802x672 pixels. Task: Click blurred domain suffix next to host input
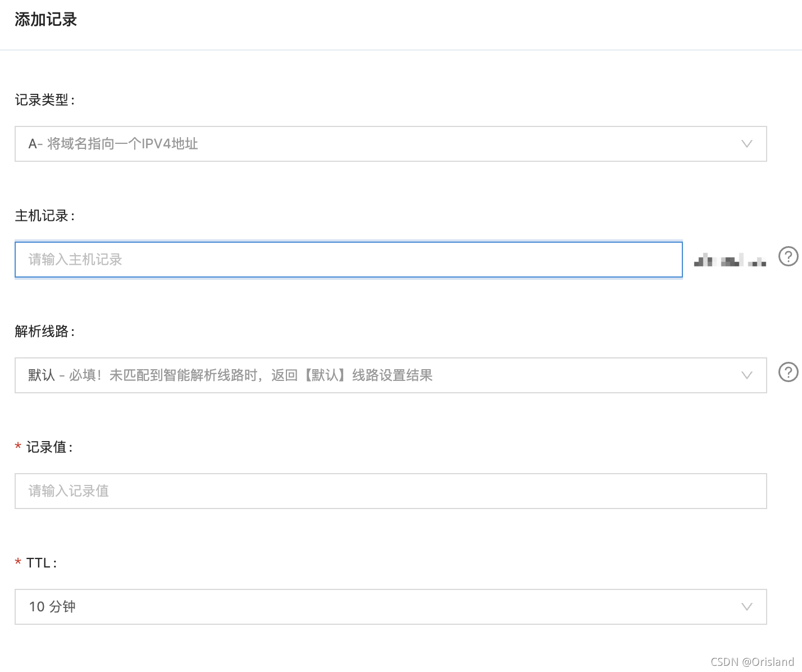point(730,260)
